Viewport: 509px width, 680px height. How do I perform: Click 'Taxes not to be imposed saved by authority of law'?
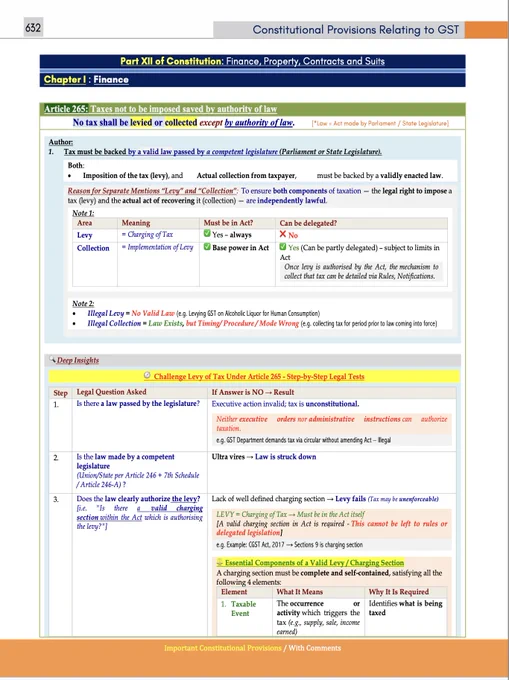184,109
